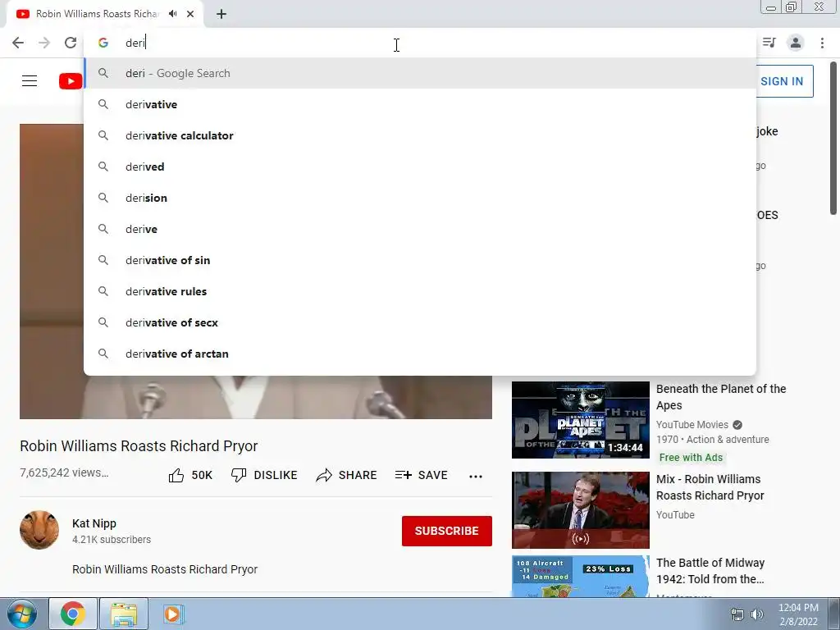This screenshot has height=630, width=840.
Task: Open 'The Battle of Midway 1942' video title
Action: pos(710,571)
